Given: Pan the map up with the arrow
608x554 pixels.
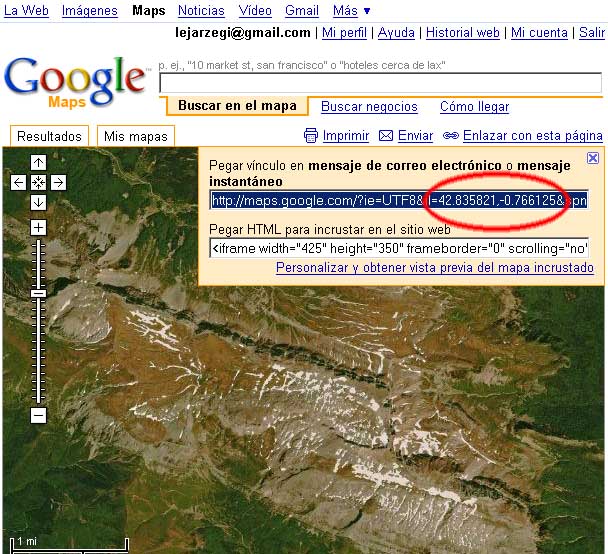Looking at the screenshot, I should (x=38, y=163).
